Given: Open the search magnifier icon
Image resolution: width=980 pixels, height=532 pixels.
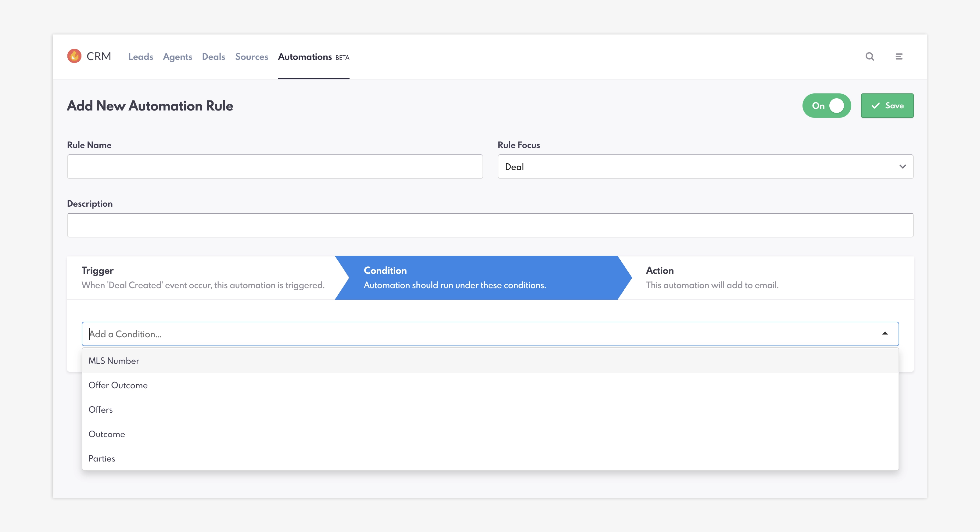Looking at the screenshot, I should 870,56.
